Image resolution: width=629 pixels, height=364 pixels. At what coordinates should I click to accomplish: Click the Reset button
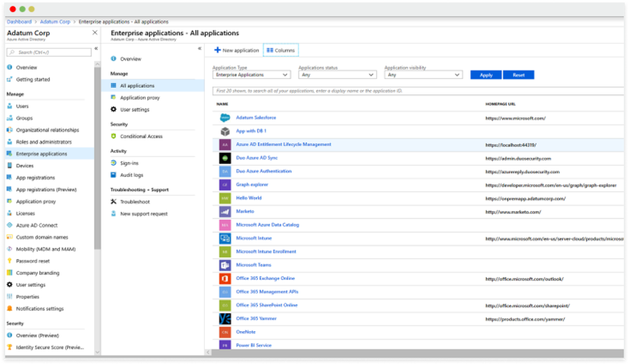pos(519,75)
